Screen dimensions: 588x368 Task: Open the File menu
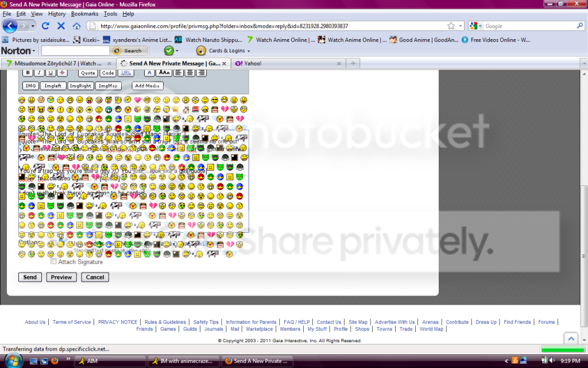click(x=7, y=14)
